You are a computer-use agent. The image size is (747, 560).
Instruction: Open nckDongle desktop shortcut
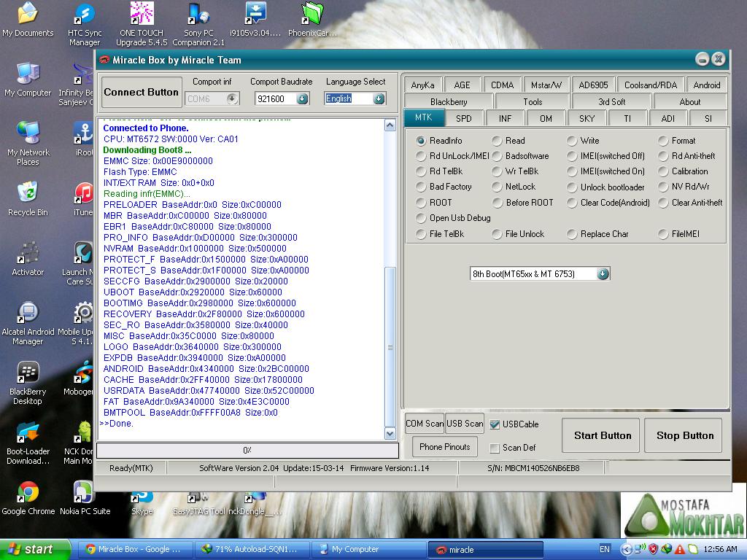[255, 505]
